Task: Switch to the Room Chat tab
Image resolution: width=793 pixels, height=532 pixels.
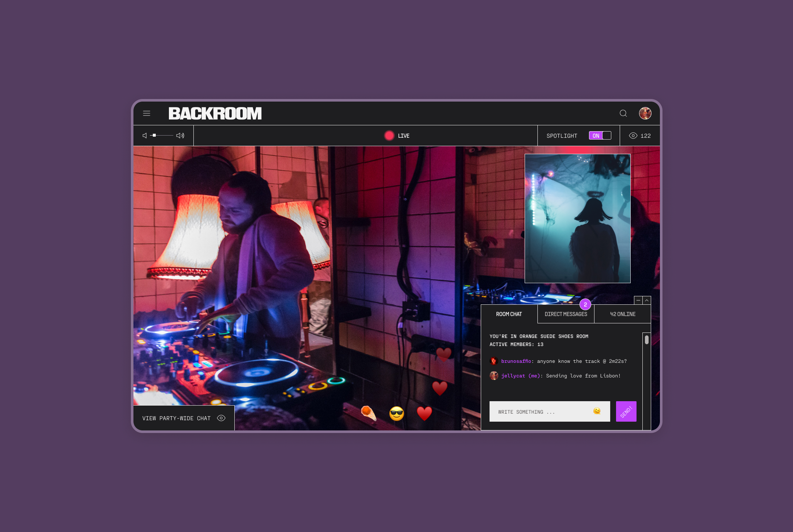Action: coord(509,314)
